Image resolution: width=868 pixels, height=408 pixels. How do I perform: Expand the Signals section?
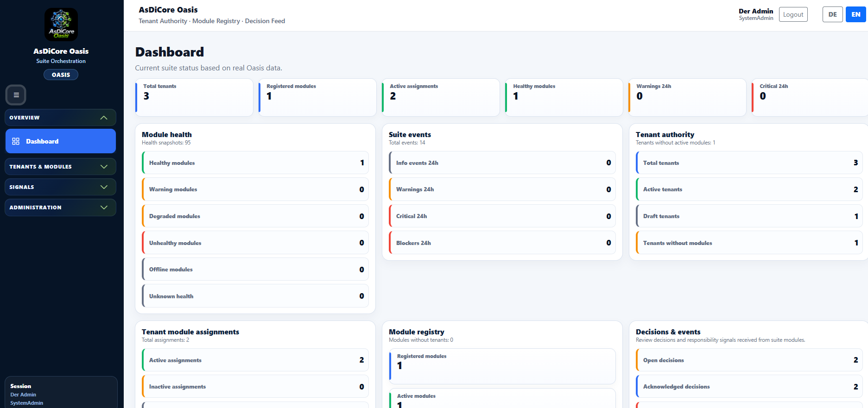(x=60, y=187)
